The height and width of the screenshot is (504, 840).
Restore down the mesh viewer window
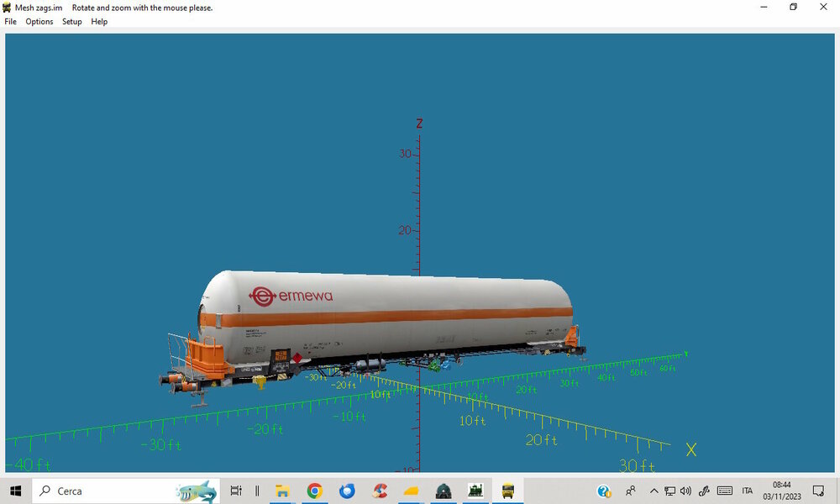coord(794,7)
